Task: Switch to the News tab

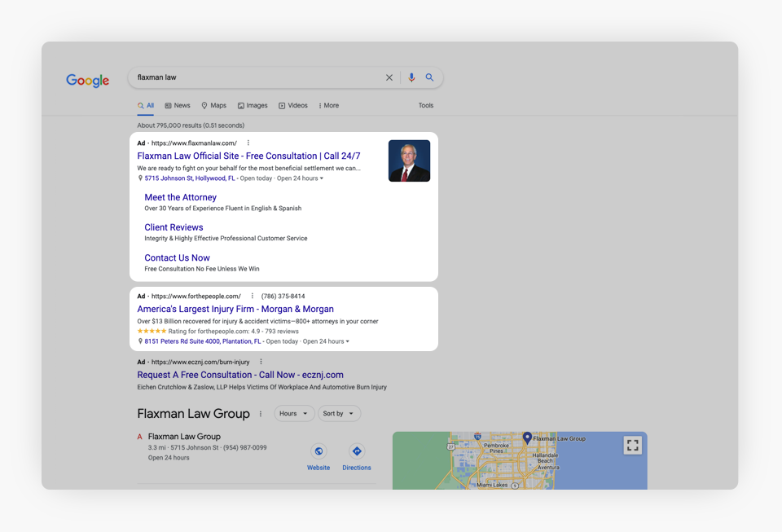Action: pyautogui.click(x=178, y=106)
